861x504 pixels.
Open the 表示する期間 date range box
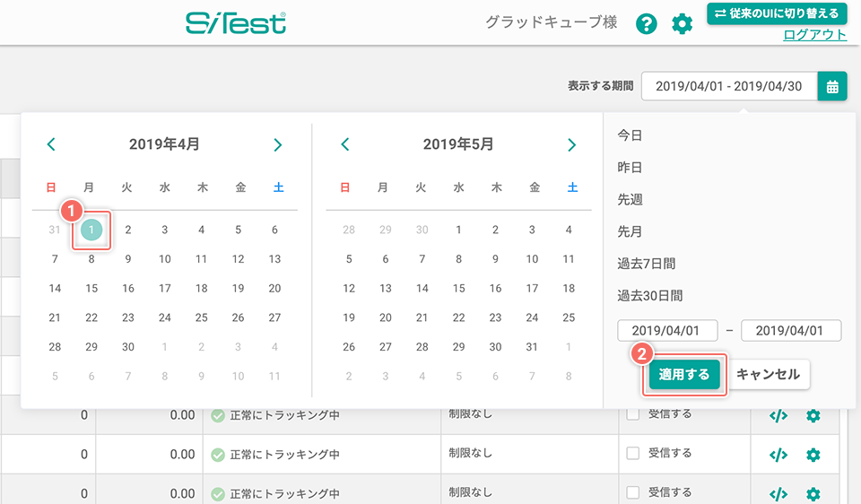(x=729, y=86)
